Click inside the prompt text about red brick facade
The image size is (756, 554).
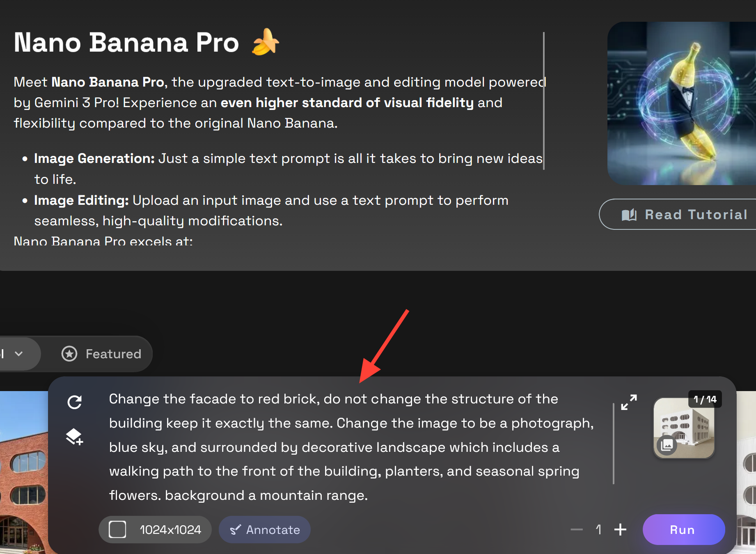(351, 447)
